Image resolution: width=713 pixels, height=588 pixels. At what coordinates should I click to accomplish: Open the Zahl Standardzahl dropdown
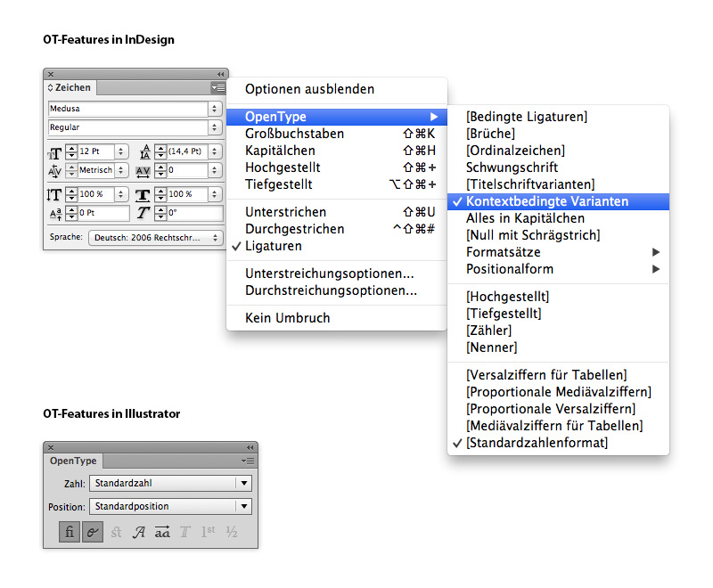170,483
